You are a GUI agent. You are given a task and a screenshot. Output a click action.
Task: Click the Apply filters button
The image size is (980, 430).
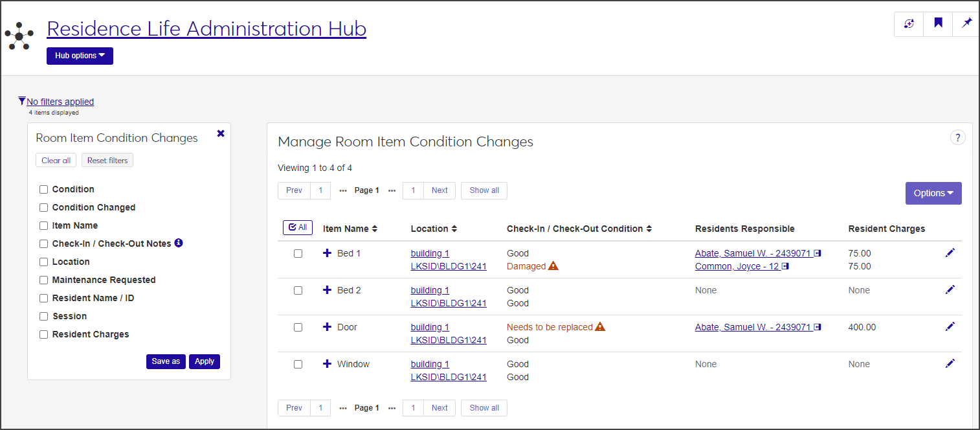(x=204, y=361)
